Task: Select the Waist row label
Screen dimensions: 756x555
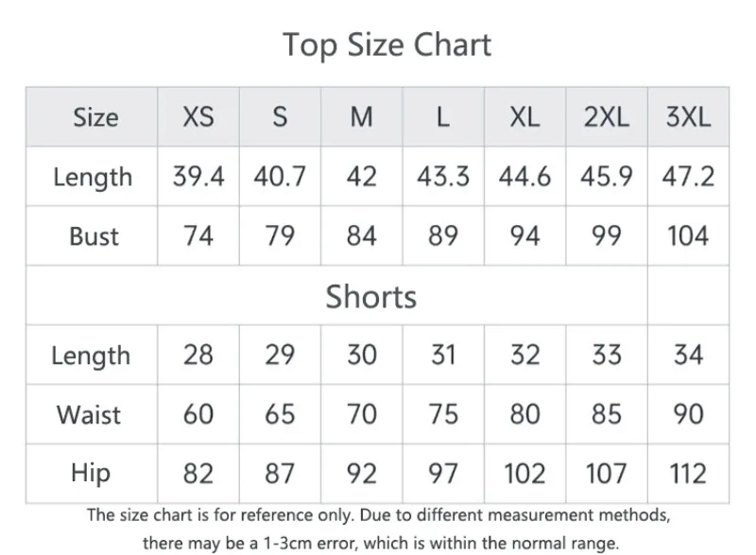Action: coord(89,414)
